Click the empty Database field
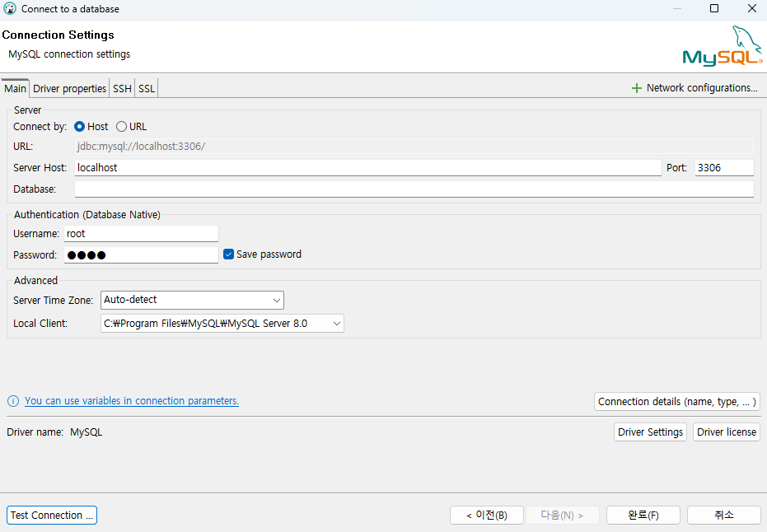 click(414, 189)
